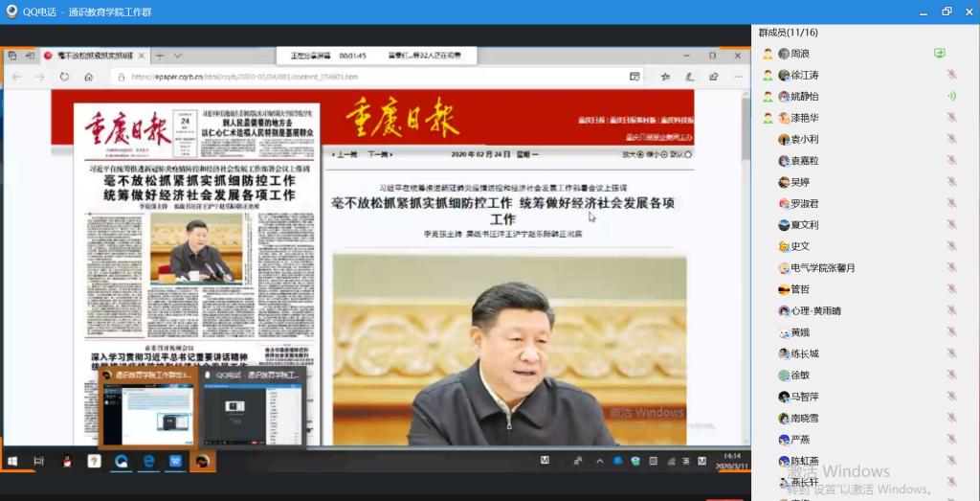Select the 默认 zoom radio option
The image size is (980, 501).
688,154
